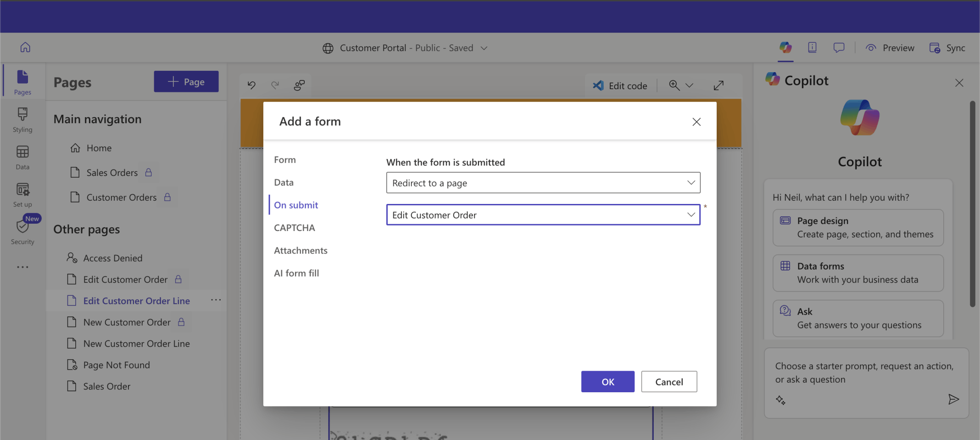The image size is (980, 440).
Task: Click Cancel in the Add a form dialog
Action: pyautogui.click(x=668, y=382)
